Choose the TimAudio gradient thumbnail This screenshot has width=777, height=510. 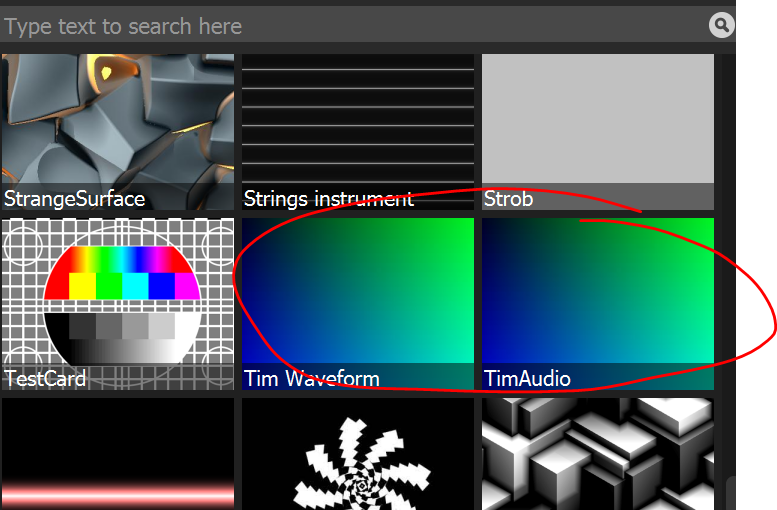coord(598,290)
